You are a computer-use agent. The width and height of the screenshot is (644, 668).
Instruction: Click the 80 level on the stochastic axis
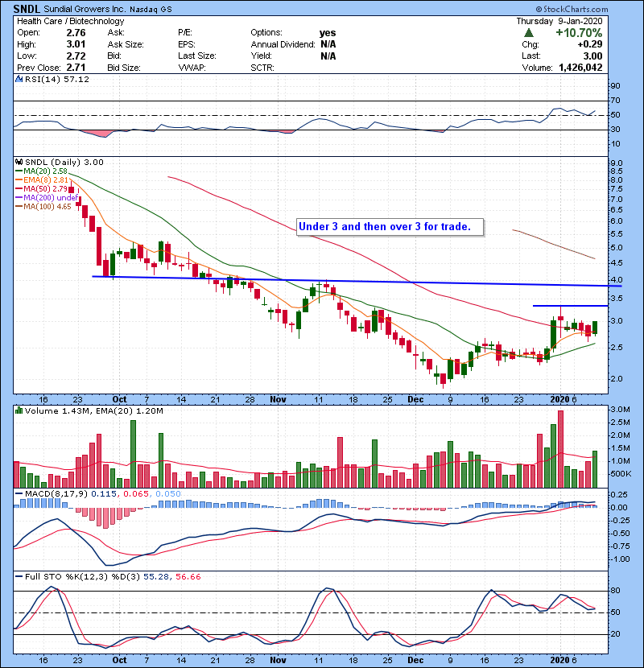(615, 591)
